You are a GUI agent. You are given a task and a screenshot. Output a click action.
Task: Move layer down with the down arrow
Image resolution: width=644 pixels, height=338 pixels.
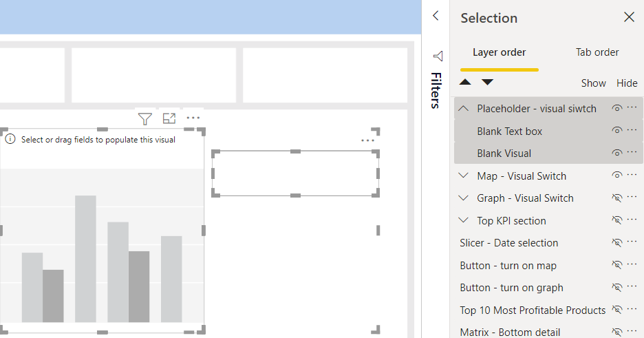(488, 82)
